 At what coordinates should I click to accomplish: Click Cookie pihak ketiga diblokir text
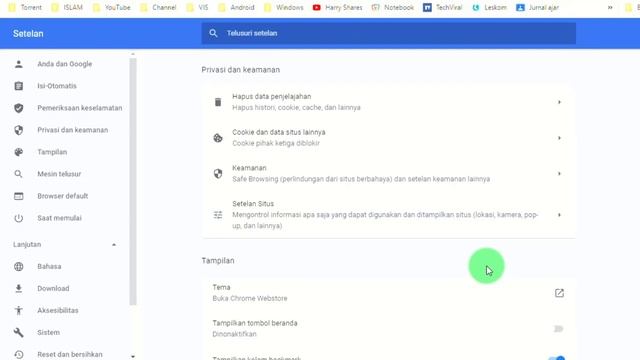(276, 143)
